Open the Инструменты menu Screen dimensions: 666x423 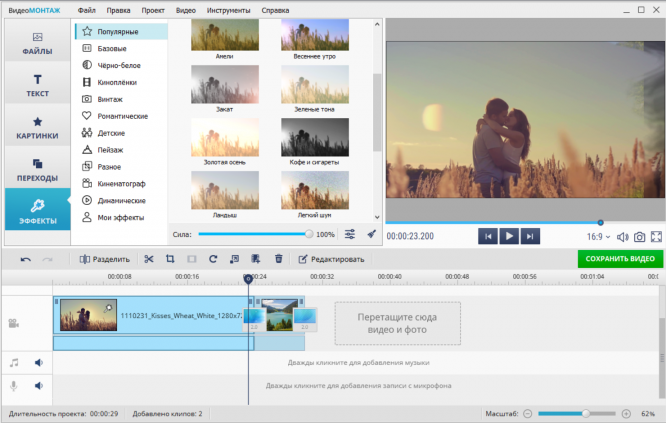tap(230, 9)
